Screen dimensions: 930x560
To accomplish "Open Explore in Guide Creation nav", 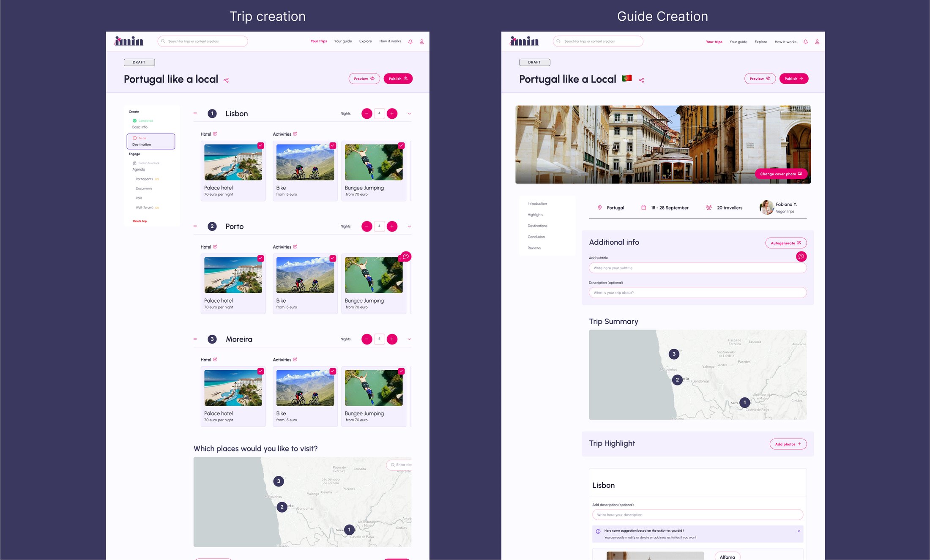I will coord(761,42).
